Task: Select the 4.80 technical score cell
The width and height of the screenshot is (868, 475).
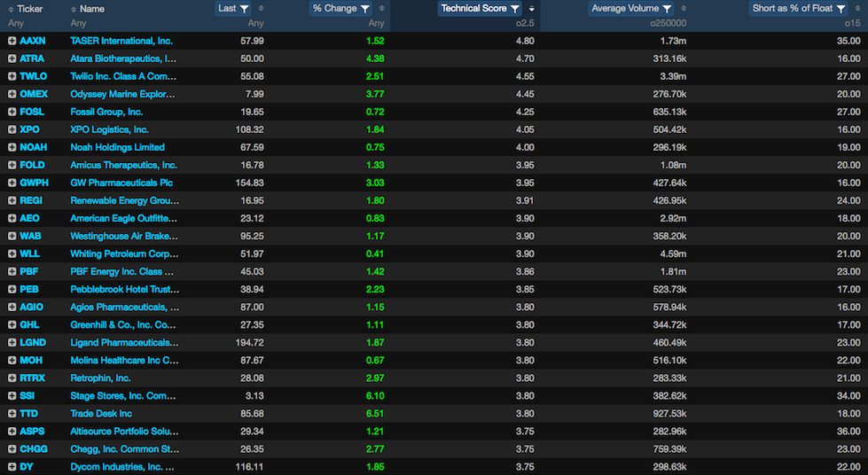Action: pos(525,41)
